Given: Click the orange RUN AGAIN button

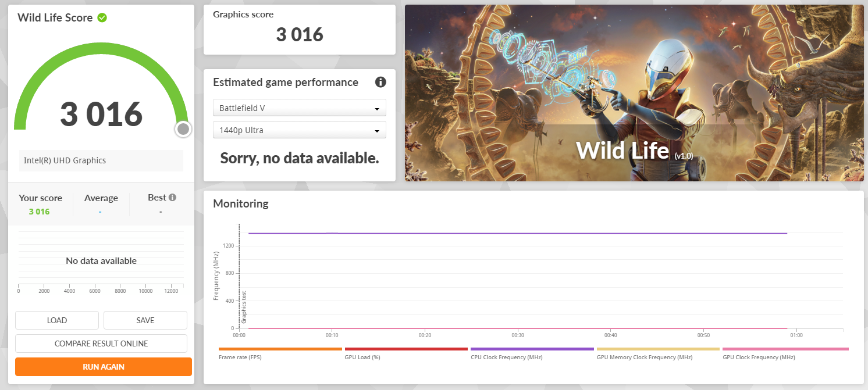Looking at the screenshot, I should (x=104, y=367).
